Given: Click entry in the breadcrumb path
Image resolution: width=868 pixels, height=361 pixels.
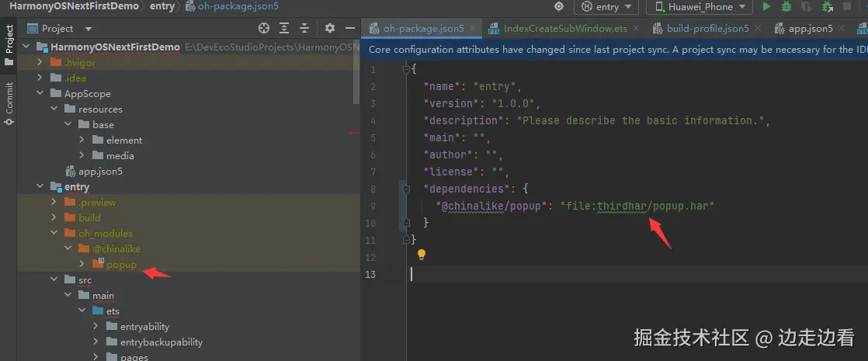Looking at the screenshot, I should coord(161,7).
